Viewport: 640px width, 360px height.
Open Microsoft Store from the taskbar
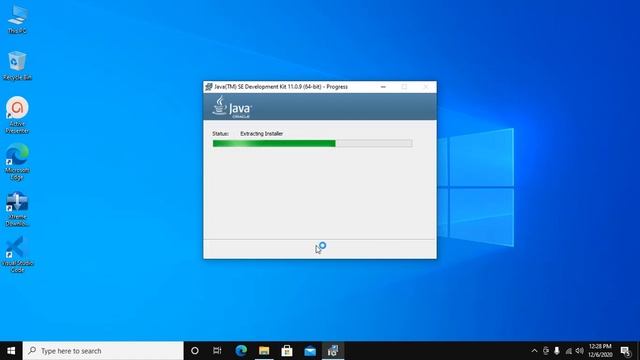coord(287,351)
